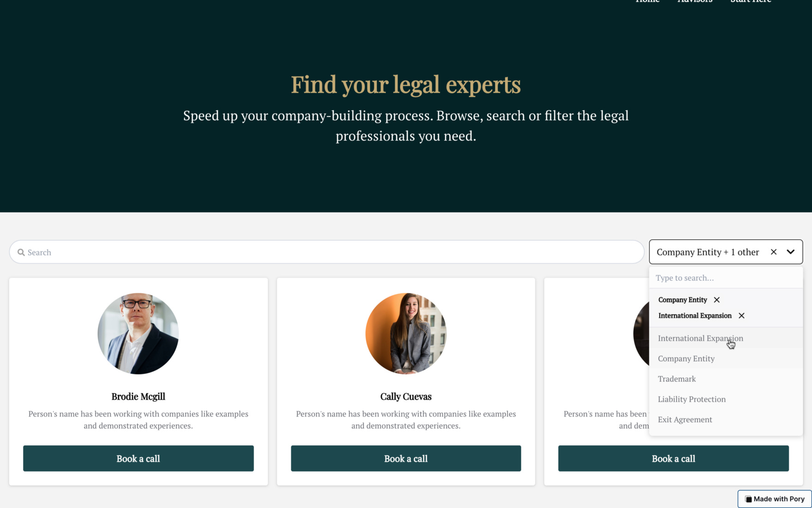This screenshot has height=508, width=812.
Task: Click the main Search input field
Action: pyautogui.click(x=327, y=252)
